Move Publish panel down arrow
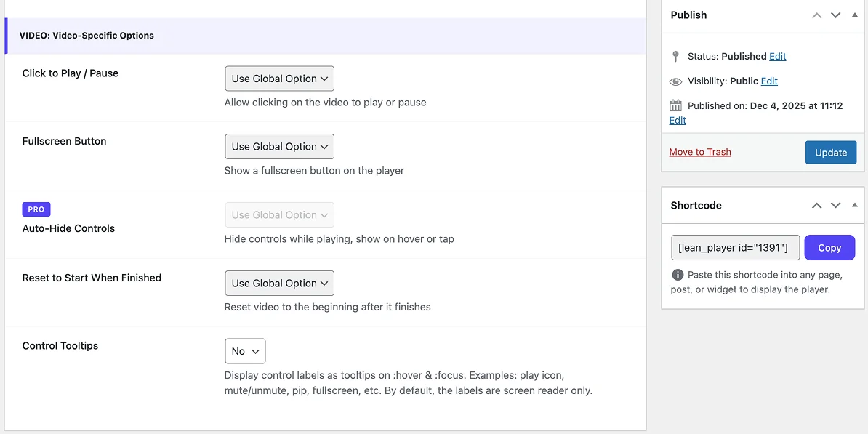 coord(836,15)
